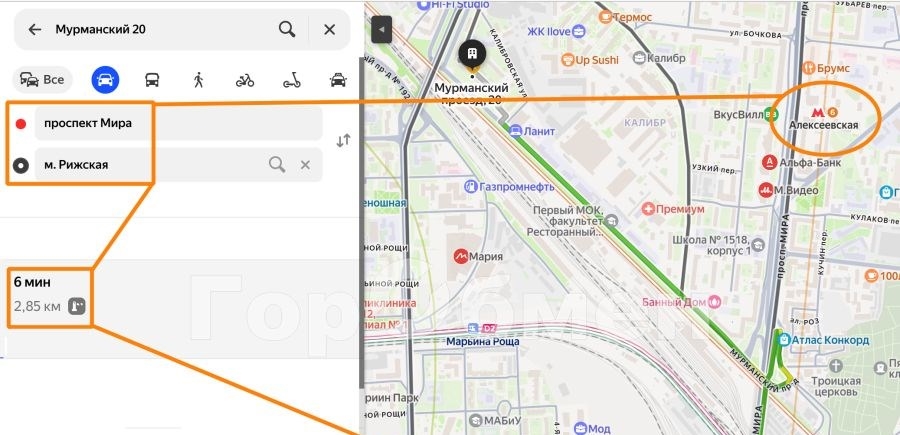Collapse the side panel with arrow button

(x=380, y=29)
